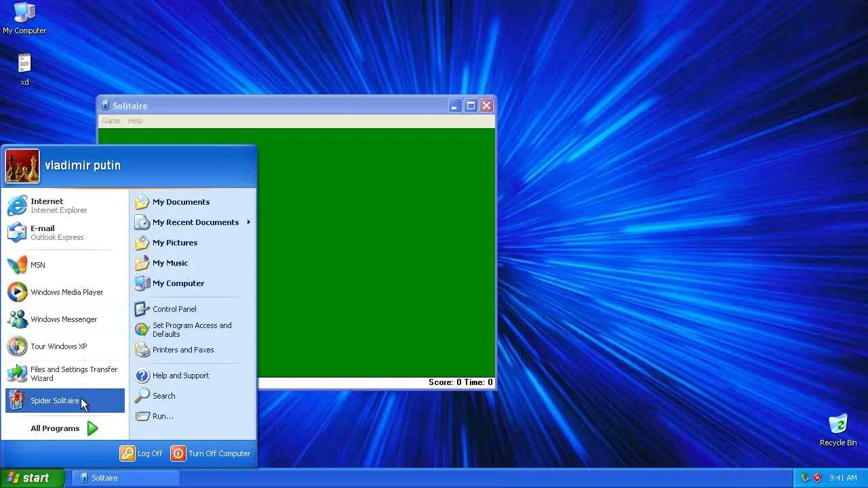This screenshot has height=488, width=868.
Task: Open the Recycle Bin desktop icon
Action: [x=838, y=430]
